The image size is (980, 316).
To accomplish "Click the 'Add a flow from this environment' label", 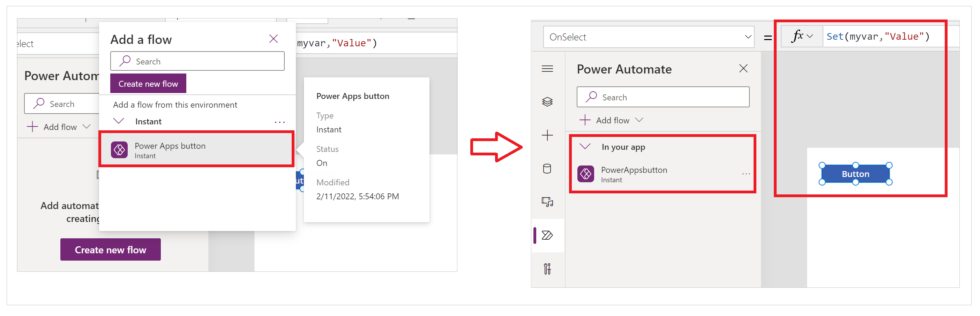I will 175,105.
